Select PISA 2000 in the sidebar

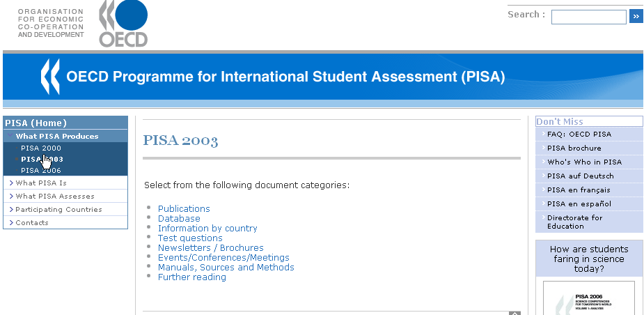41,148
